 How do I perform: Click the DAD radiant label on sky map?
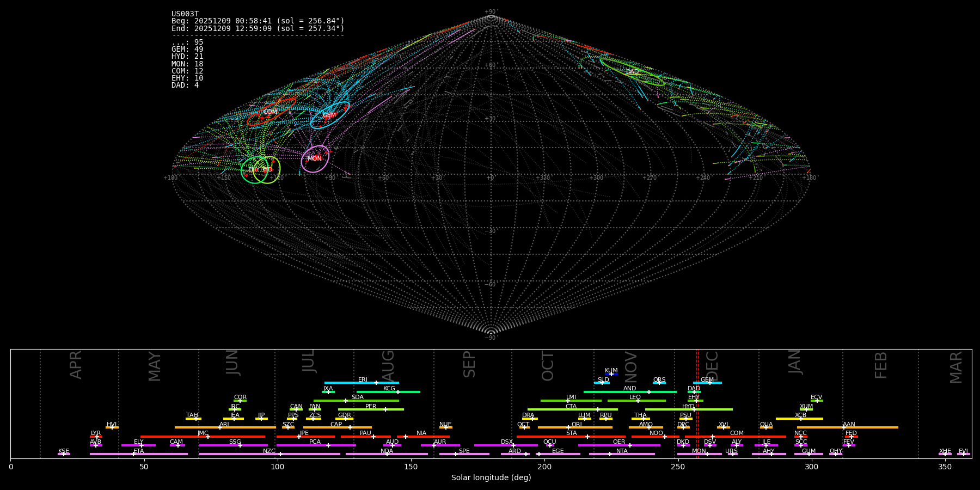[632, 72]
